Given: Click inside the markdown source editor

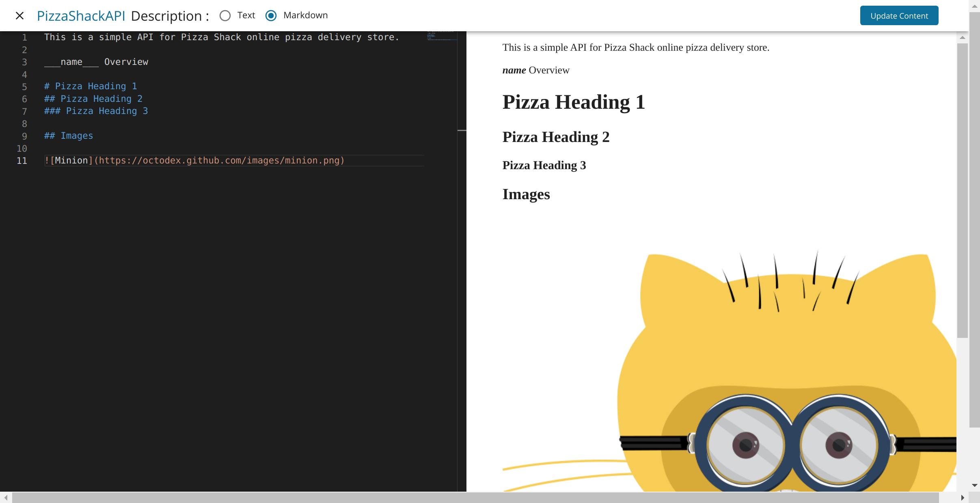Looking at the screenshot, I should (x=203, y=243).
